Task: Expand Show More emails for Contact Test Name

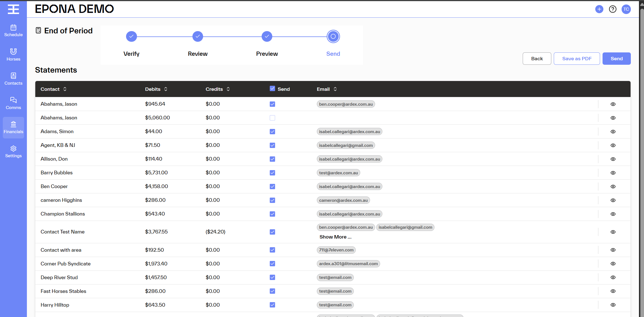Action: pos(335,237)
